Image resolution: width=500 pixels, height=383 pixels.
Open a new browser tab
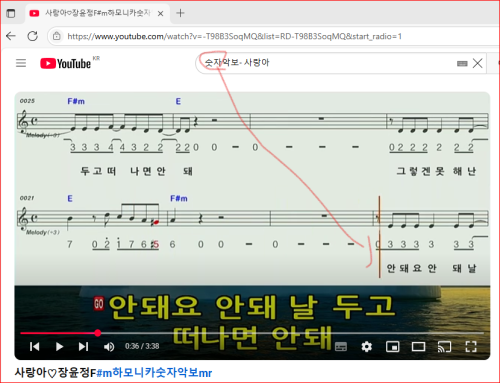pos(180,13)
